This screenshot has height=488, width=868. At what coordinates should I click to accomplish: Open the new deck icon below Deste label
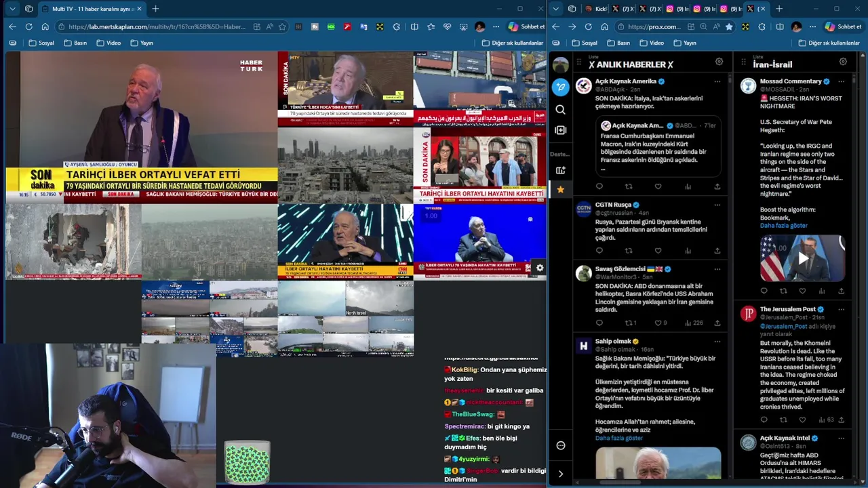point(560,170)
